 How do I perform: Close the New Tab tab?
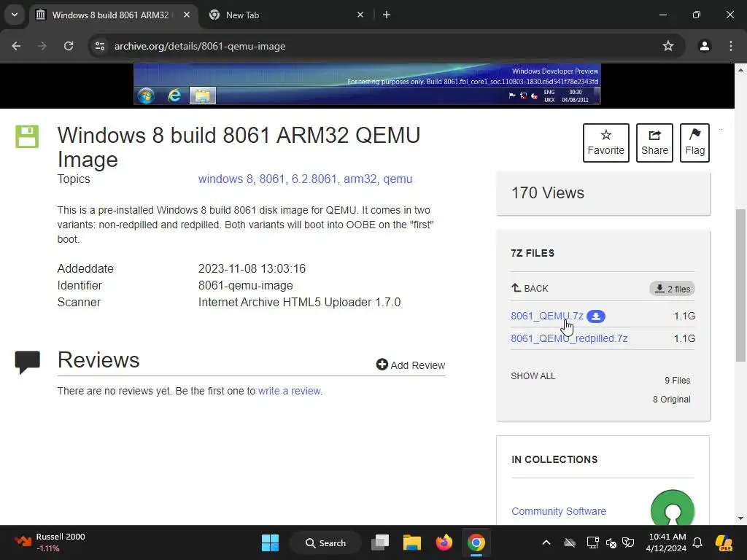tap(360, 15)
